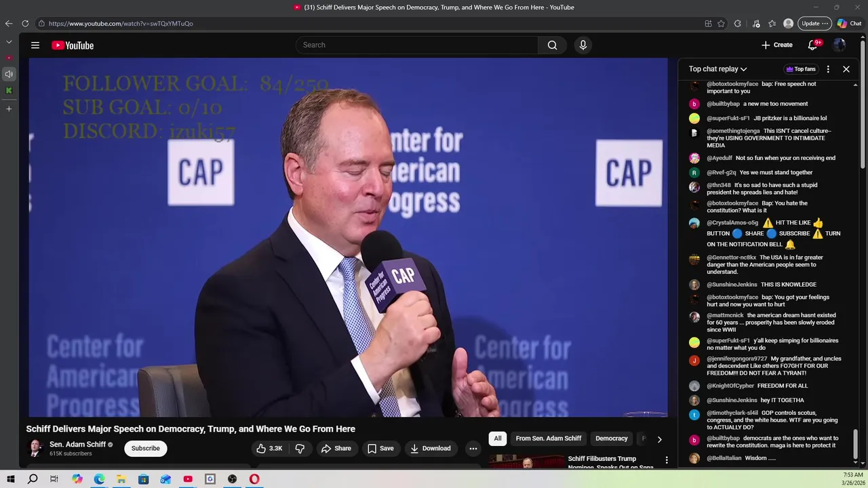868x488 pixels.
Task: Save the video to a playlist
Action: coord(380,449)
